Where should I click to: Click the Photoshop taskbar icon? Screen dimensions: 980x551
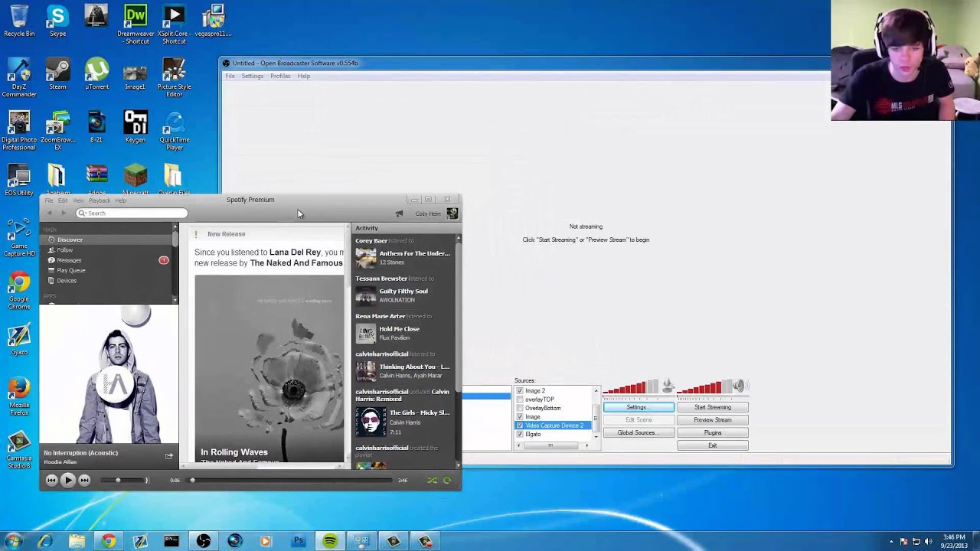pyautogui.click(x=299, y=541)
